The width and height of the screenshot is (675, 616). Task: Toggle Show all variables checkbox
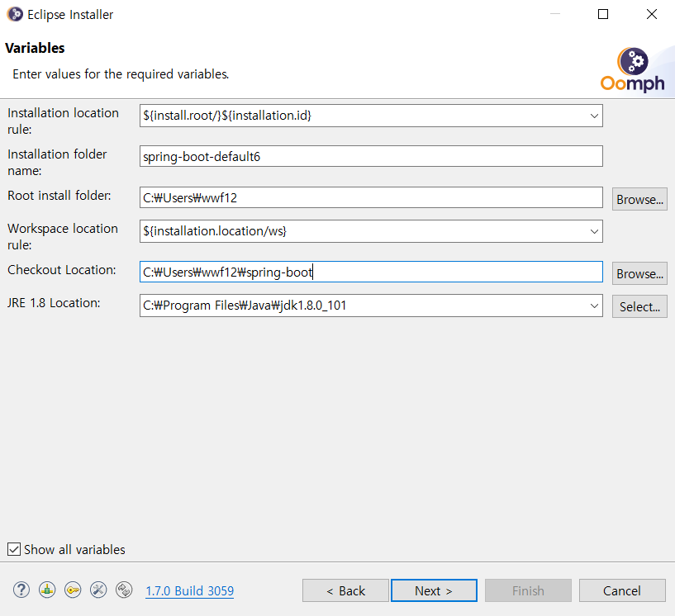tap(14, 549)
